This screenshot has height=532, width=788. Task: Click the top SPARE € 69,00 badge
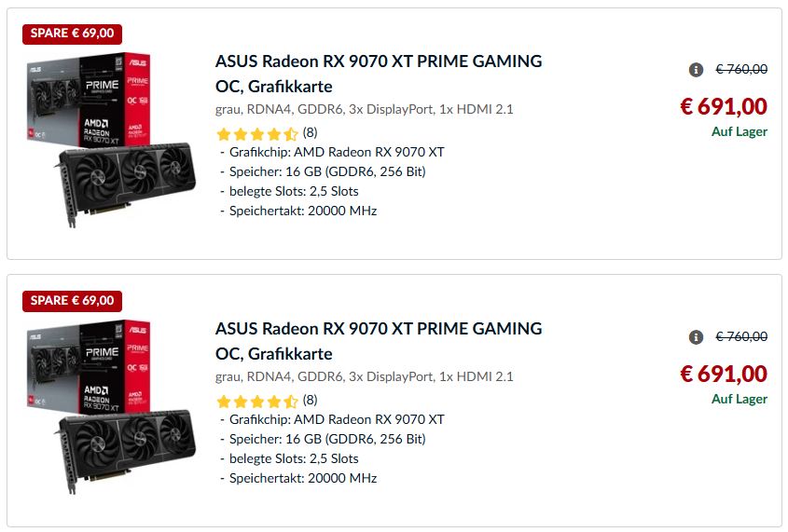tap(73, 34)
